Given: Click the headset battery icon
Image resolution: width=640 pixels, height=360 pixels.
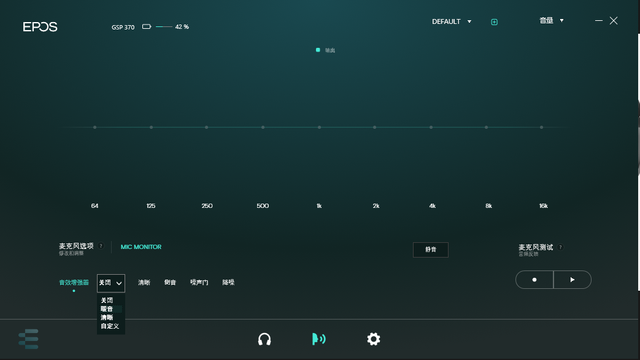Looking at the screenshot, I should click(x=147, y=27).
